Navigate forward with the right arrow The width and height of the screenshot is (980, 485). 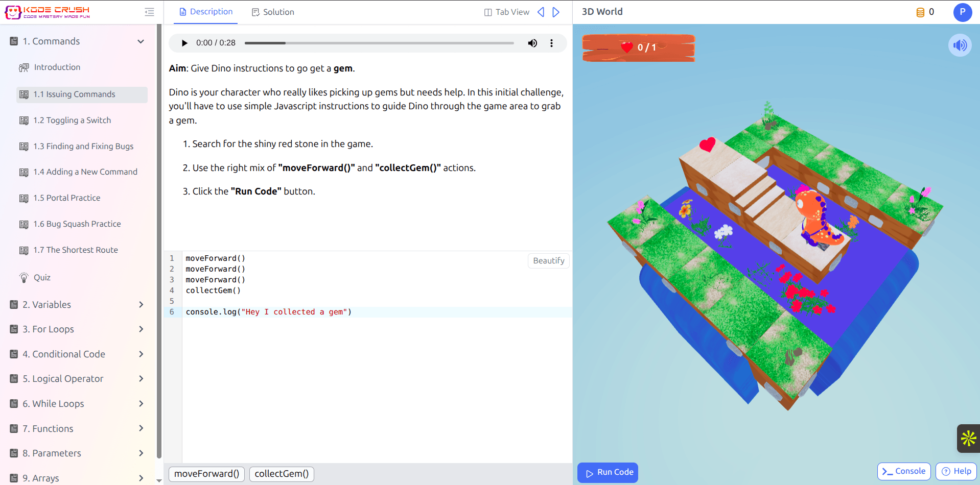pyautogui.click(x=556, y=12)
